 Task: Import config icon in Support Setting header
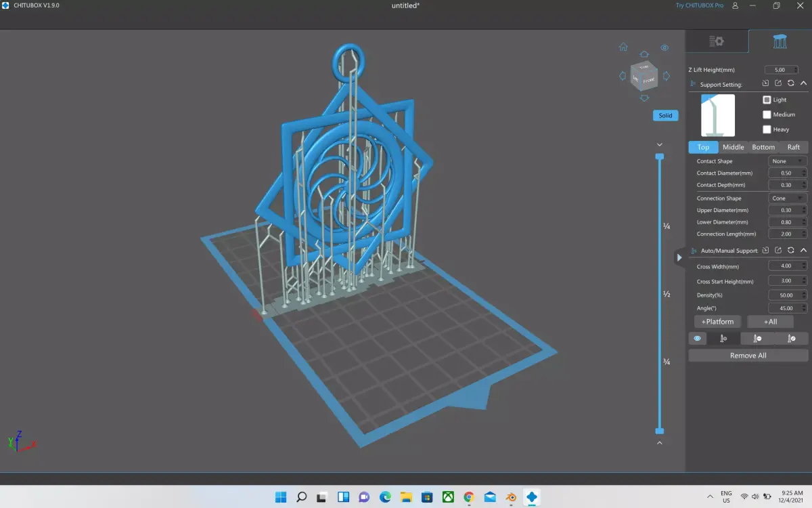pyautogui.click(x=765, y=83)
